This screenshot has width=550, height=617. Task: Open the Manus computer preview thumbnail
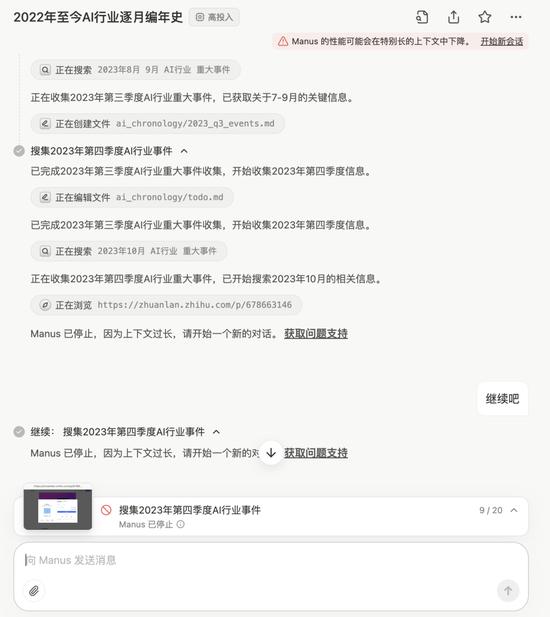click(58, 506)
